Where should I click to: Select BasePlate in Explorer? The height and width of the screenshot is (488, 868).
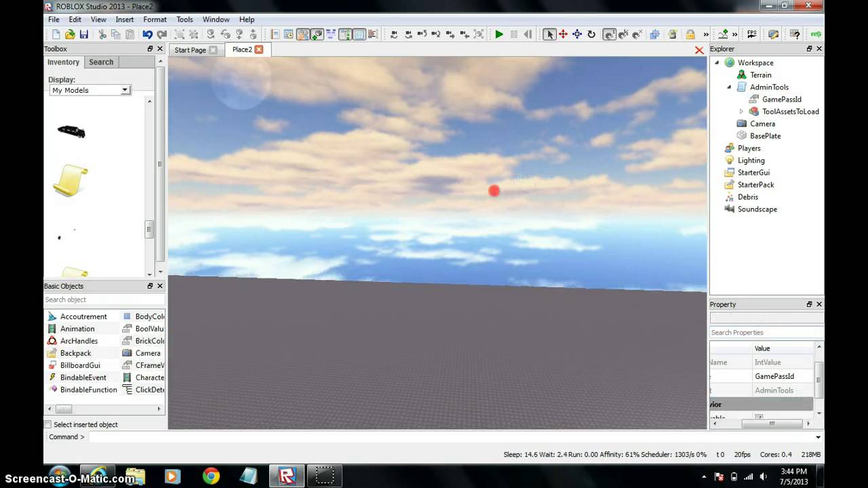765,136
